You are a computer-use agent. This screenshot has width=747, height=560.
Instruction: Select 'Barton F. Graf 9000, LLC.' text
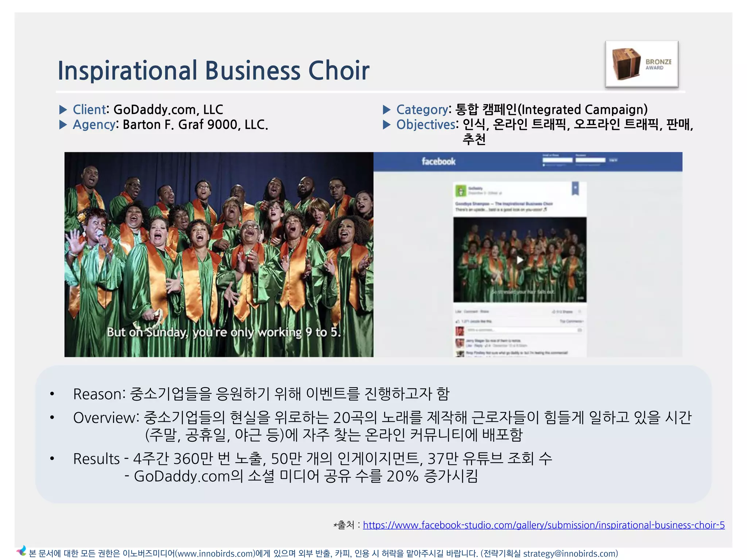click(196, 125)
